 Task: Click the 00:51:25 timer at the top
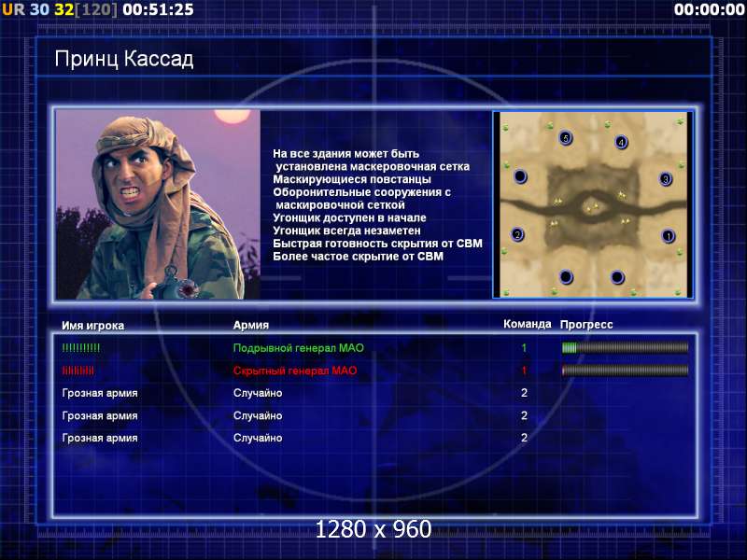click(x=158, y=9)
